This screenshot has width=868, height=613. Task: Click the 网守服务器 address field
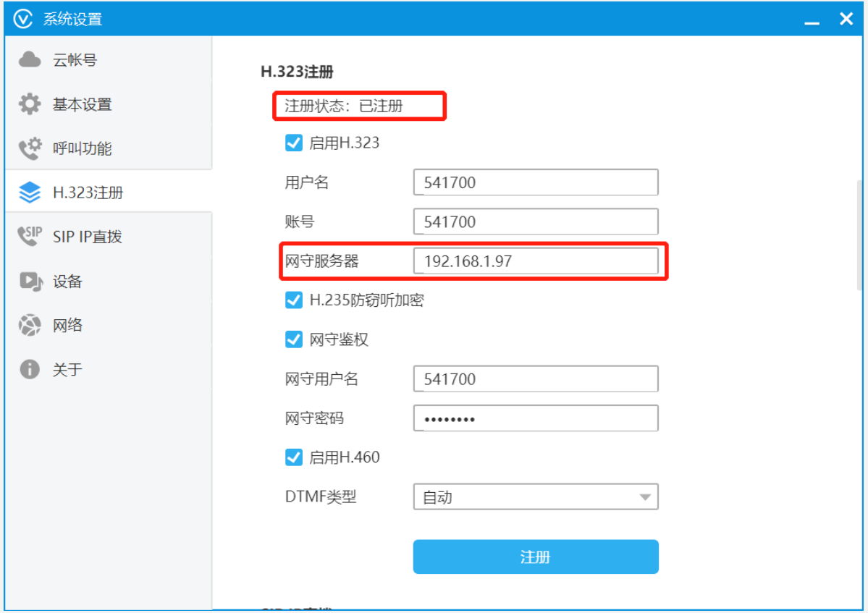point(535,261)
